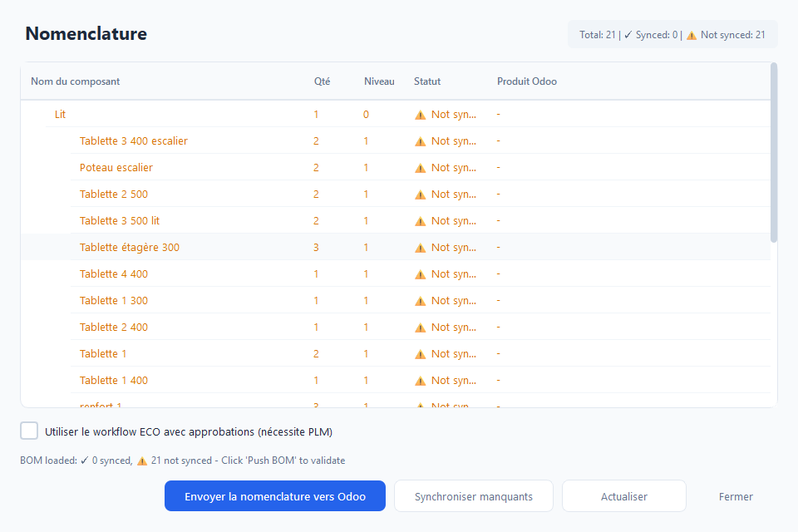The height and width of the screenshot is (532, 798).
Task: Click the 'Statut' column header
Action: [427, 81]
